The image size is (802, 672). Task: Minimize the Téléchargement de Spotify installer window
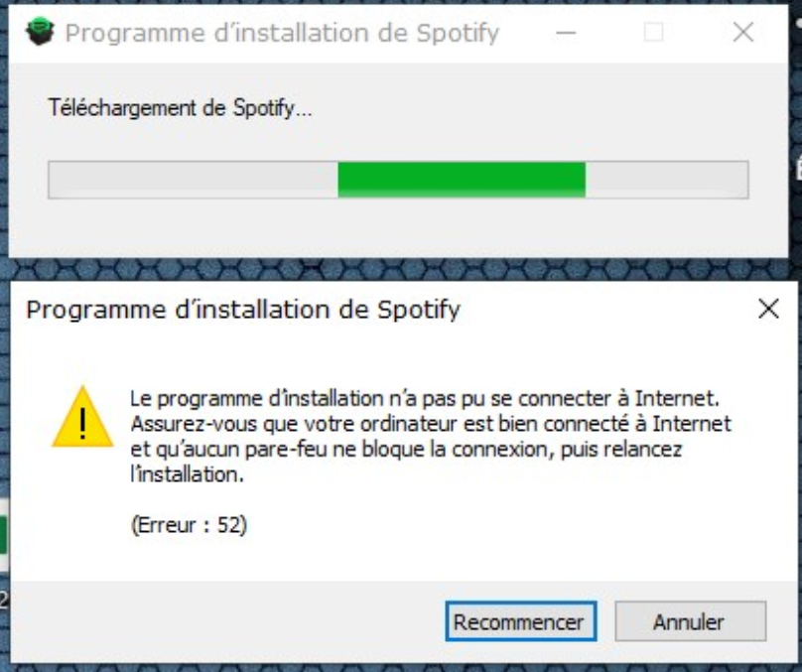(x=566, y=33)
